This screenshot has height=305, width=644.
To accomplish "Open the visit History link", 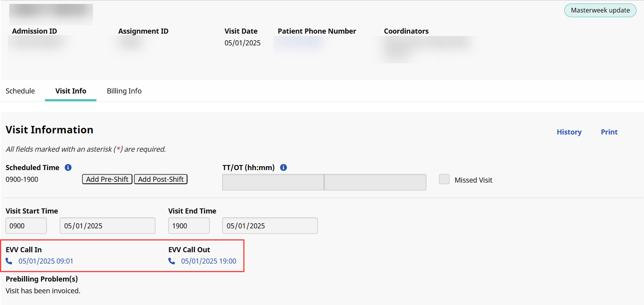I will point(569,132).
